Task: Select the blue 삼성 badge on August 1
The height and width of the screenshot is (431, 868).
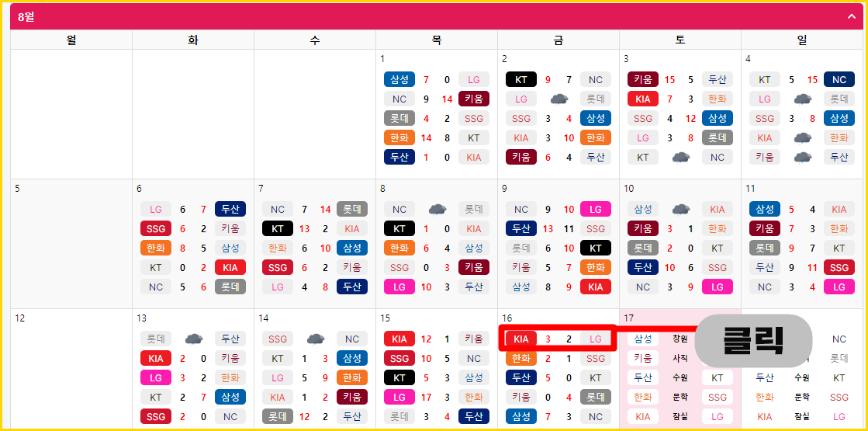Action: 399,80
